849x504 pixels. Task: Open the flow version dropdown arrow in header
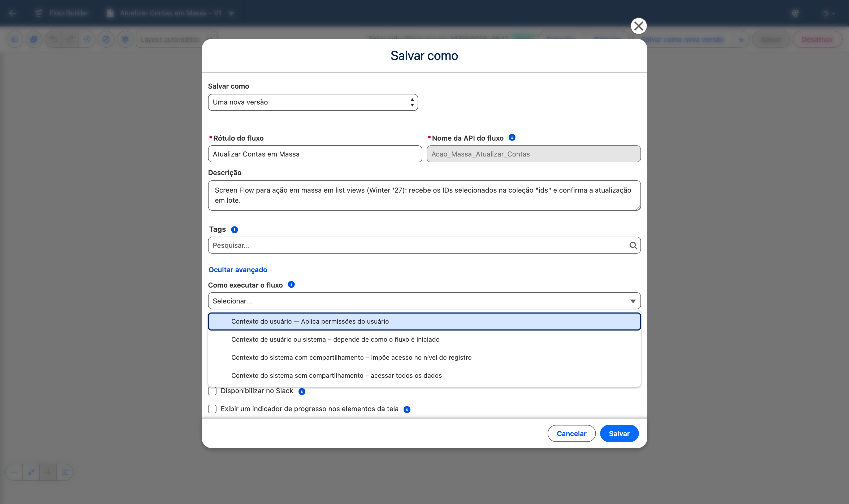pos(231,14)
